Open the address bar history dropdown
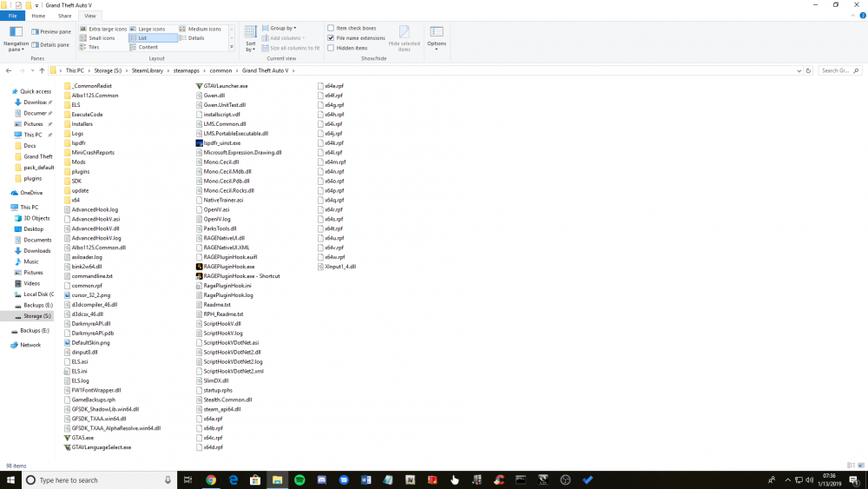The image size is (868, 489). 799,71
